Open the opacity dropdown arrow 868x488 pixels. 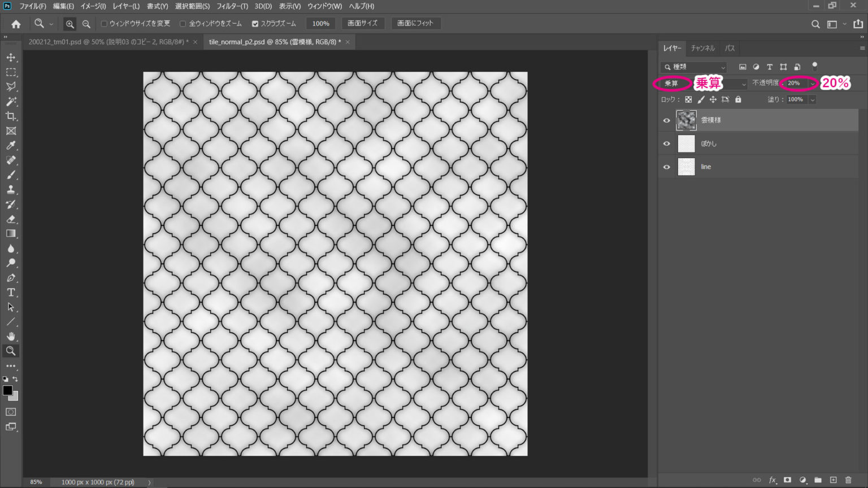[813, 83]
